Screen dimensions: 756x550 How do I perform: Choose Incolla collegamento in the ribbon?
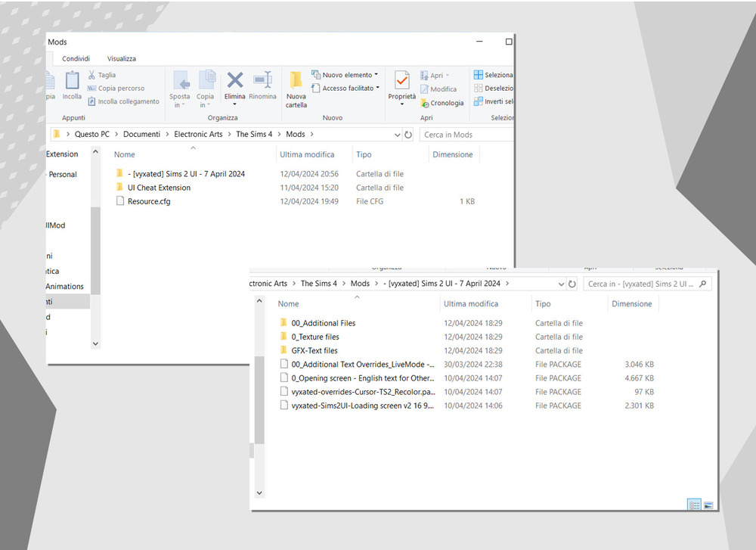click(124, 101)
